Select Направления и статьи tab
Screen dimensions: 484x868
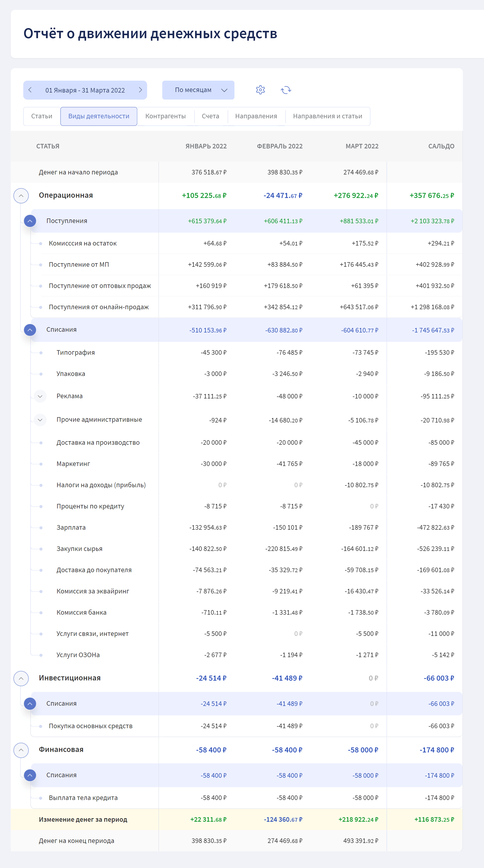tap(327, 116)
